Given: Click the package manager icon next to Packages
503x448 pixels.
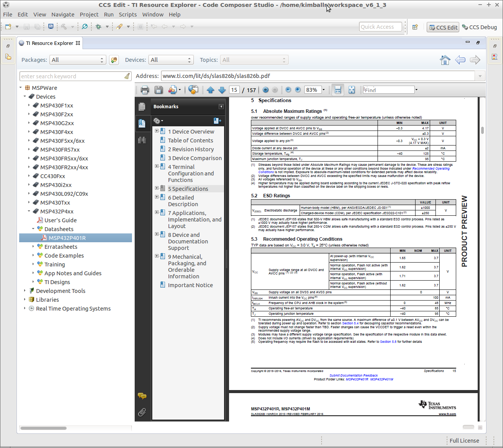Looking at the screenshot, I should [x=114, y=60].
